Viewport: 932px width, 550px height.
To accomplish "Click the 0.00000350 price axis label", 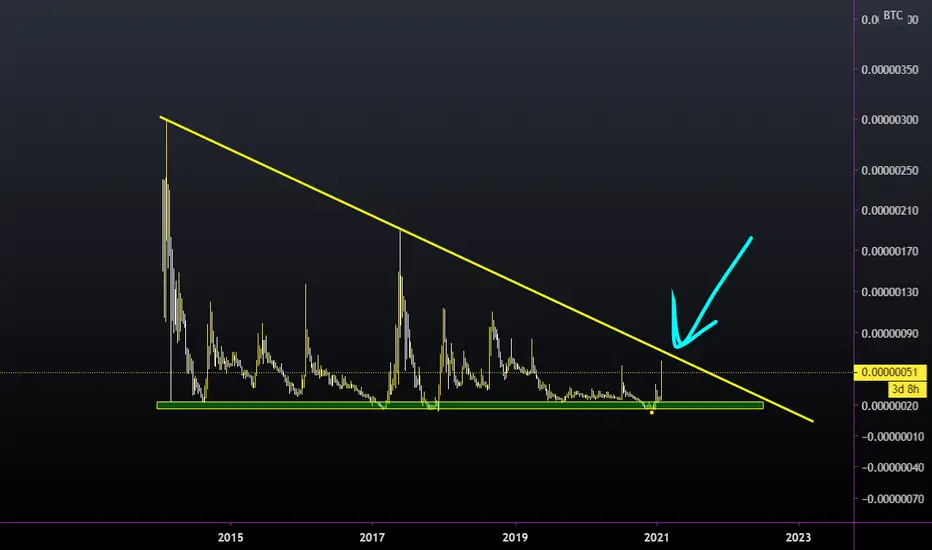I will tap(890, 70).
